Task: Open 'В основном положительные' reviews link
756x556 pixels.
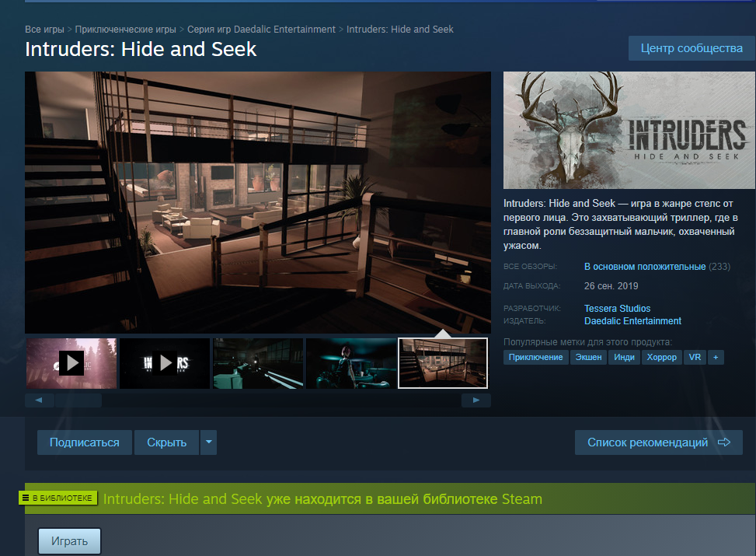Action: (x=645, y=267)
